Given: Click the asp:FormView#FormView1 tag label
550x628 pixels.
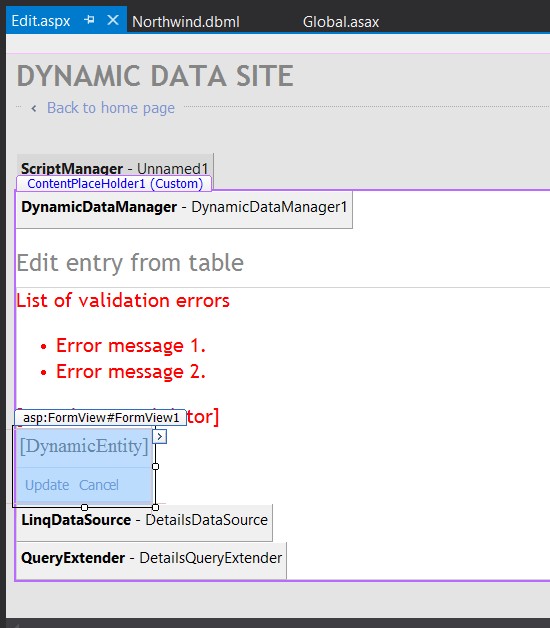Looking at the screenshot, I should click(101, 418).
